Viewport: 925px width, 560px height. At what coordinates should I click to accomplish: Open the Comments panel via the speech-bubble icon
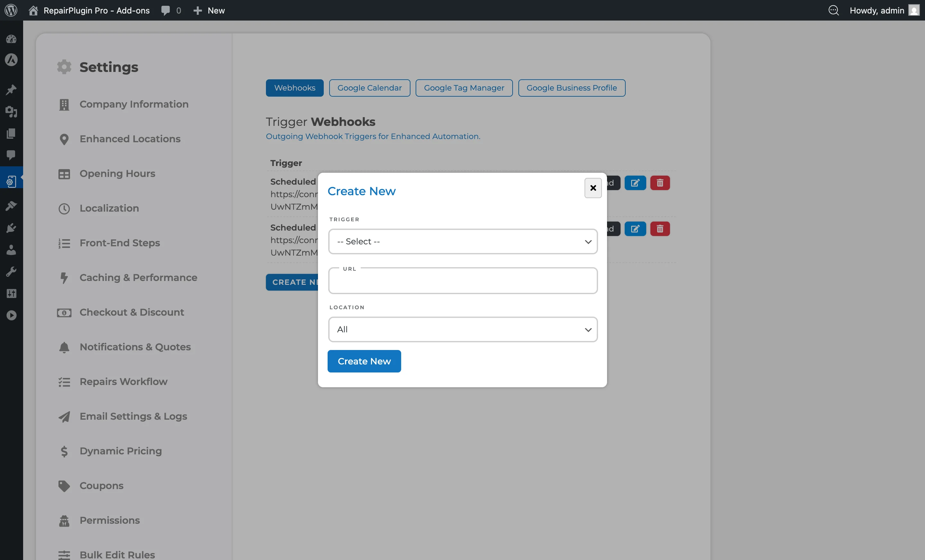click(x=11, y=155)
